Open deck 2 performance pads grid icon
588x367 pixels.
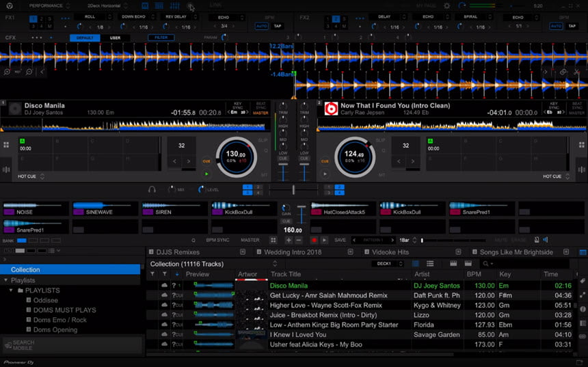coord(582,145)
